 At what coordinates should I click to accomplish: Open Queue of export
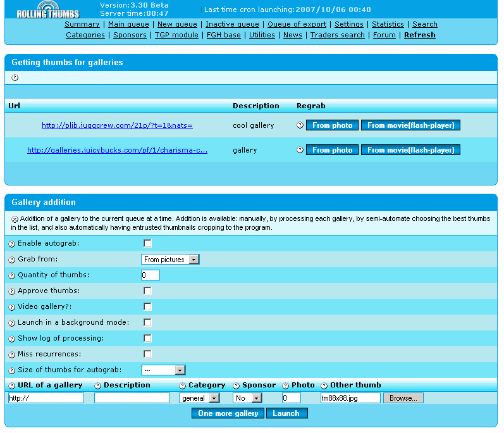[x=297, y=24]
